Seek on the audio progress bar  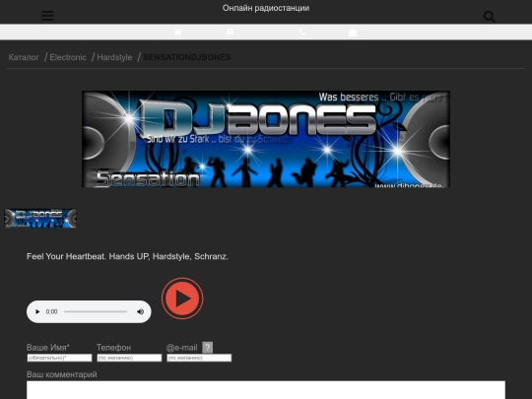coord(96,311)
